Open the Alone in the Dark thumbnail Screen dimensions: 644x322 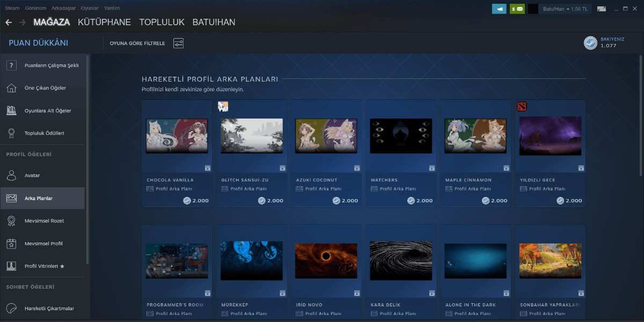475,261
